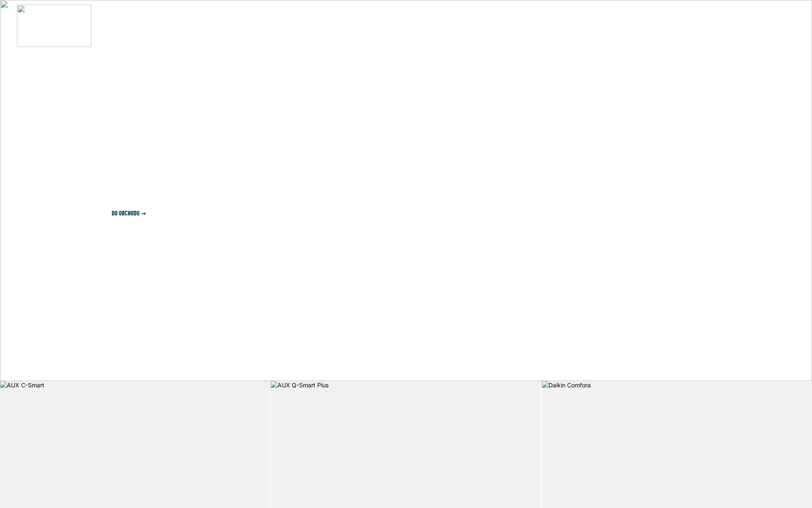812x508 pixels.
Task: Click the broken thumbnail icon for Daikin Comfora
Action: tap(545, 386)
